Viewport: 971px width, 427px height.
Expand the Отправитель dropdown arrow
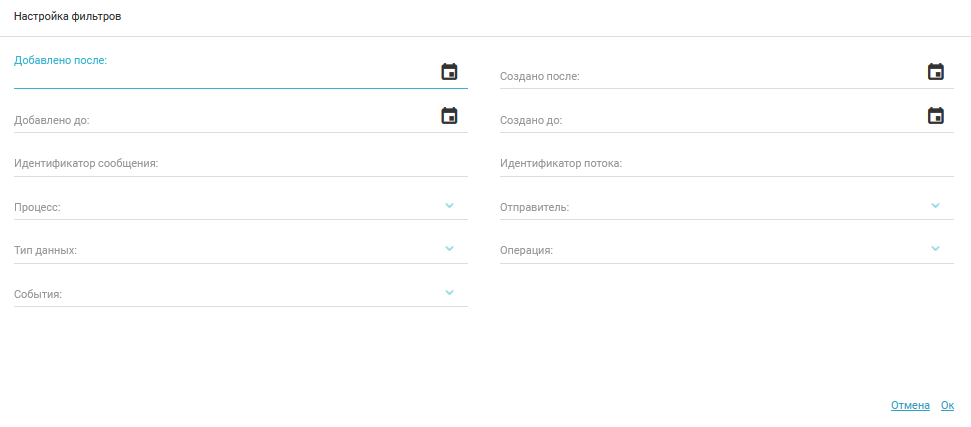[935, 205]
